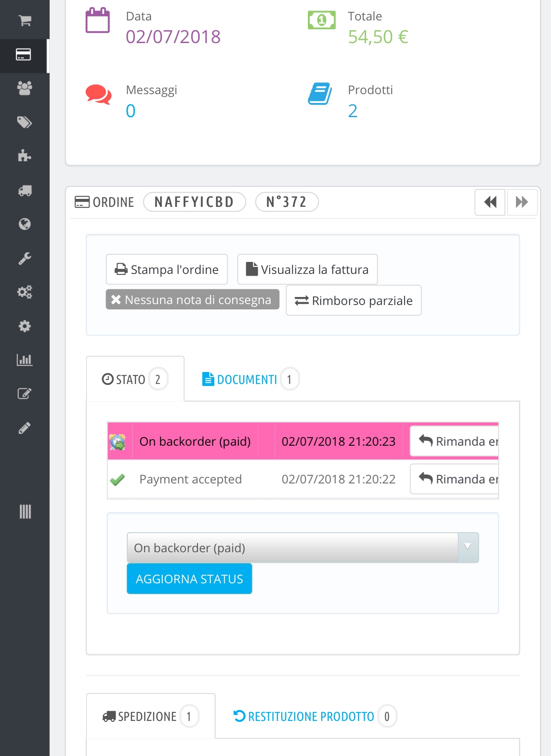Open the multiple gears sidebar icon
The image size is (551, 756).
25,292
